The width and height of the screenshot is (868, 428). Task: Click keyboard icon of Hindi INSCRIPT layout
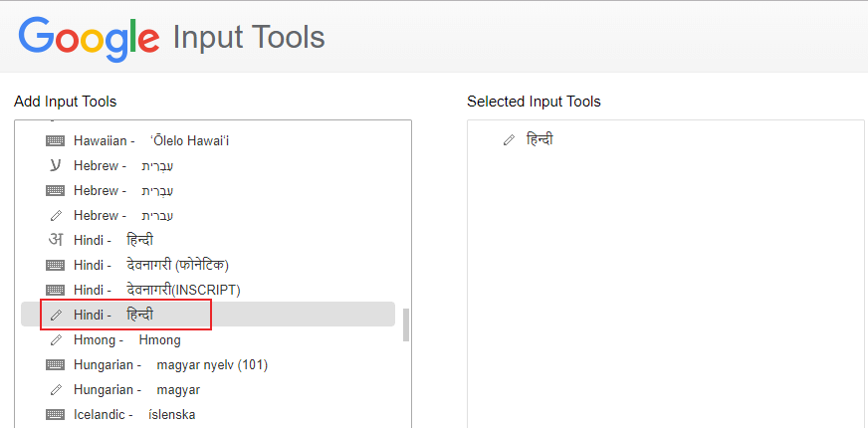tap(56, 290)
